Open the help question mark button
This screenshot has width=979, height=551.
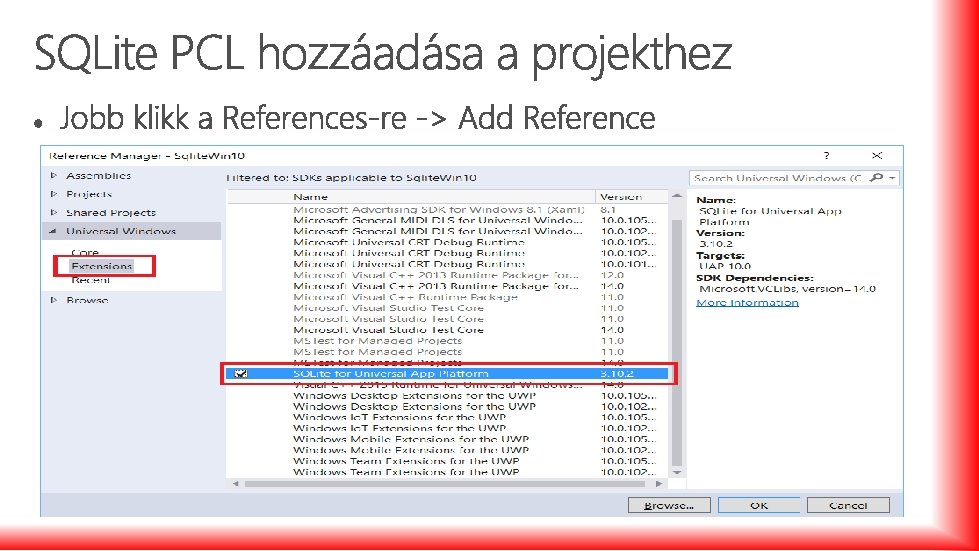pyautogui.click(x=826, y=155)
